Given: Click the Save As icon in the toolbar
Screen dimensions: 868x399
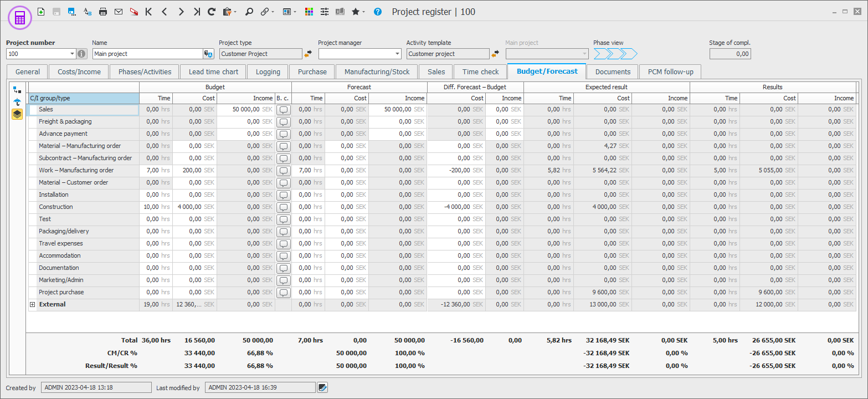Looking at the screenshot, I should [x=72, y=12].
